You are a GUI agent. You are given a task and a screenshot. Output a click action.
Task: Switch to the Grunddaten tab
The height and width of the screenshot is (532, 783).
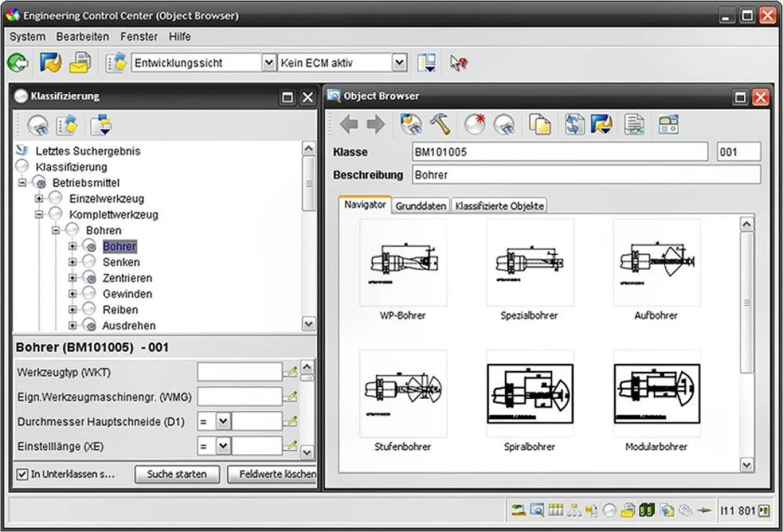421,206
